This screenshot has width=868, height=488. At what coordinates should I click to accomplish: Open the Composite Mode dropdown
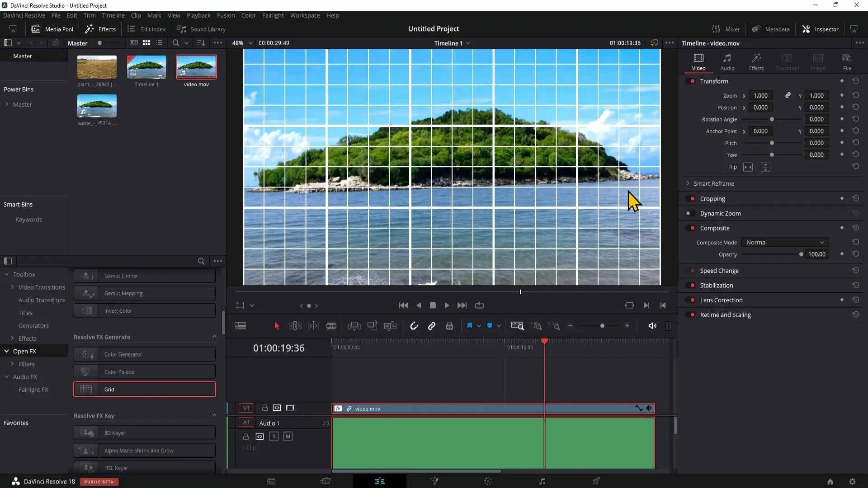(784, 242)
